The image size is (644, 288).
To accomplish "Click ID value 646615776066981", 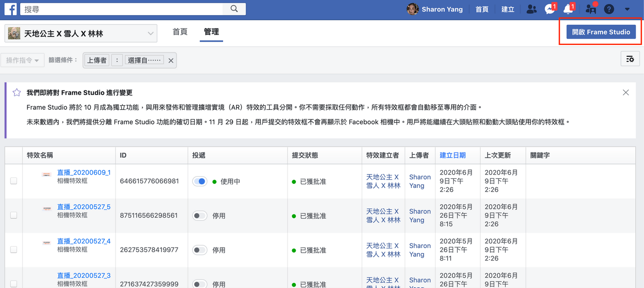I will pyautogui.click(x=149, y=181).
